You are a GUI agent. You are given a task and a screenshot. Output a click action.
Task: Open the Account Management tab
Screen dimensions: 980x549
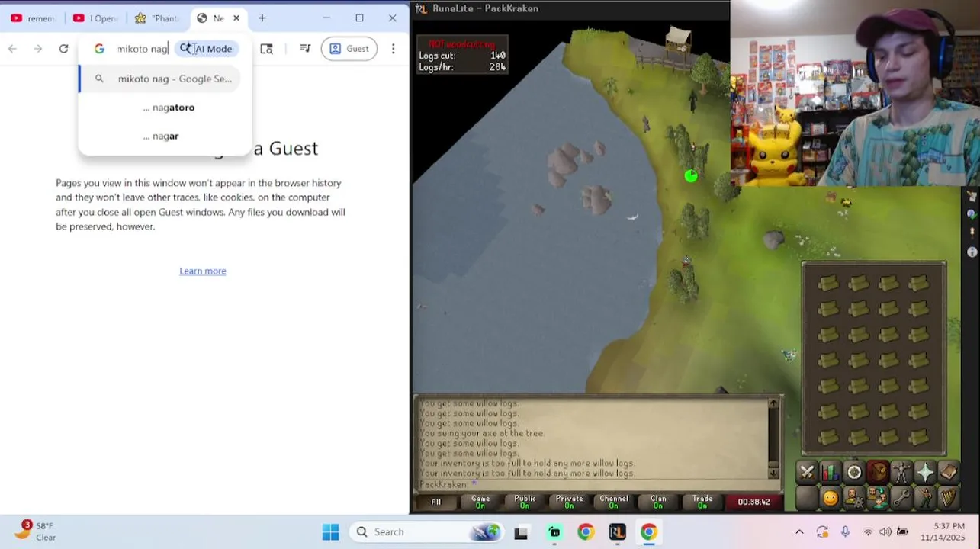coord(854,499)
